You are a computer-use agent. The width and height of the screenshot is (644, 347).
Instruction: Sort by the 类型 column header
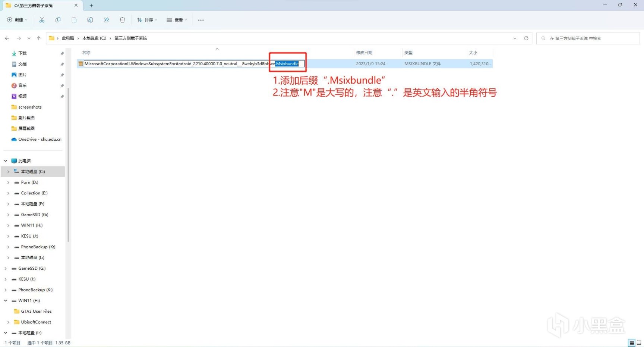(408, 53)
